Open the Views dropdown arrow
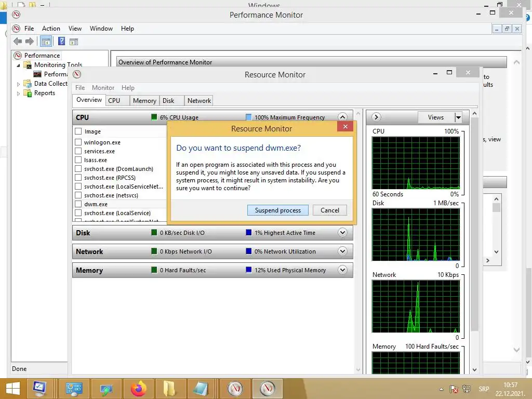Screen dimensions: 532x399 coord(458,117)
